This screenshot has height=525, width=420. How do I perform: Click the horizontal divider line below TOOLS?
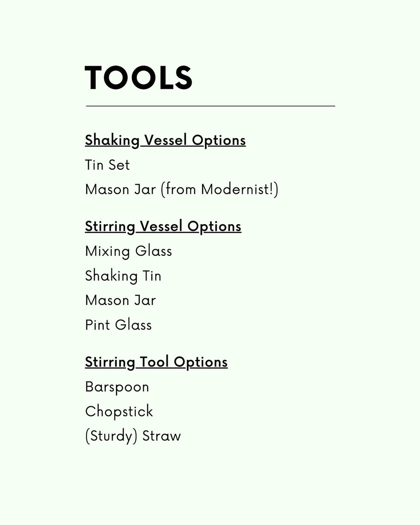[210, 106]
